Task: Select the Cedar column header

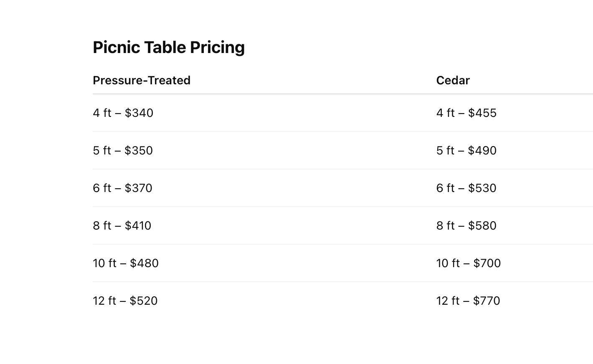Action: click(x=453, y=80)
